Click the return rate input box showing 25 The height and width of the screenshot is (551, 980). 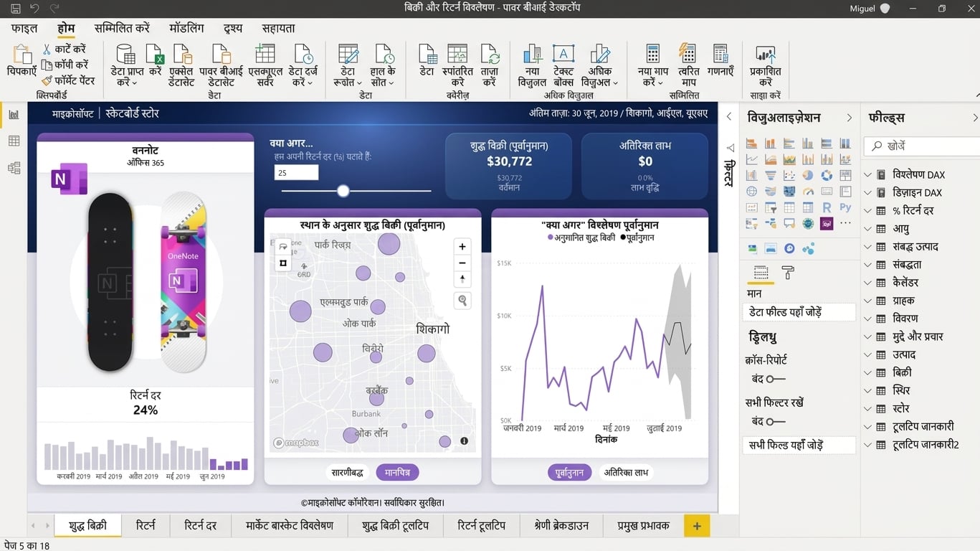(296, 173)
